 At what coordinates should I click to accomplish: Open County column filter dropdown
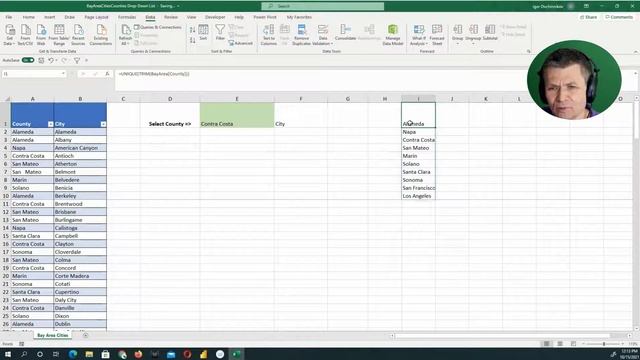tap(51, 124)
